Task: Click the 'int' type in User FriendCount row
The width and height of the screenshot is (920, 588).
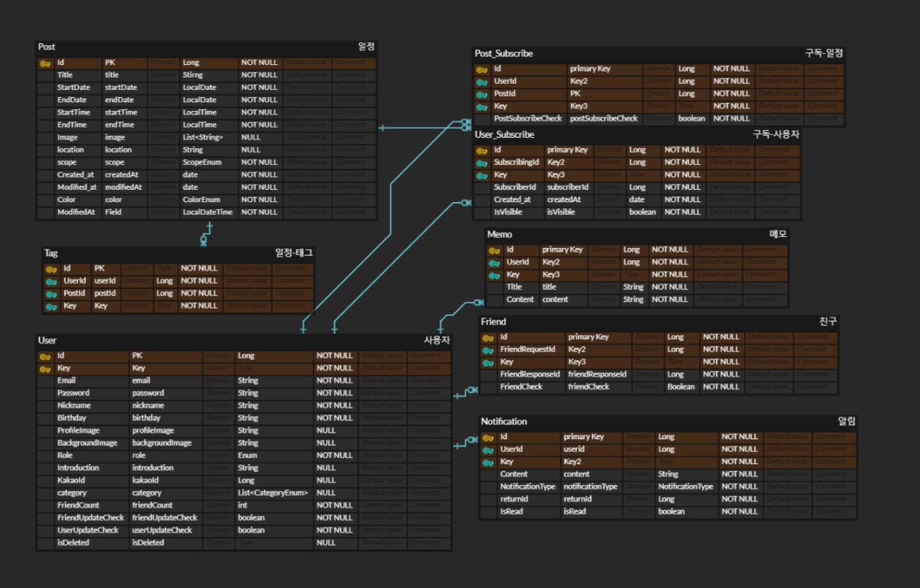Action: 242,506
